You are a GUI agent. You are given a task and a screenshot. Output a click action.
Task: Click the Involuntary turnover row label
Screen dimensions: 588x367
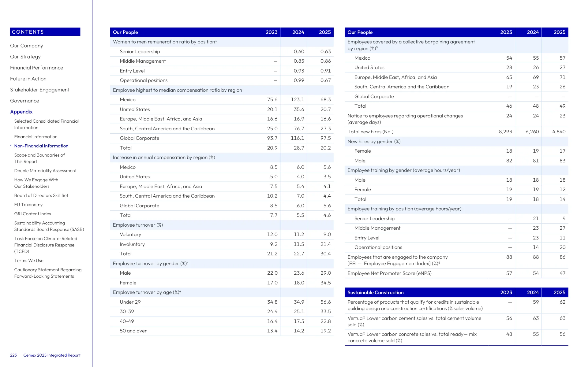tap(132, 244)
